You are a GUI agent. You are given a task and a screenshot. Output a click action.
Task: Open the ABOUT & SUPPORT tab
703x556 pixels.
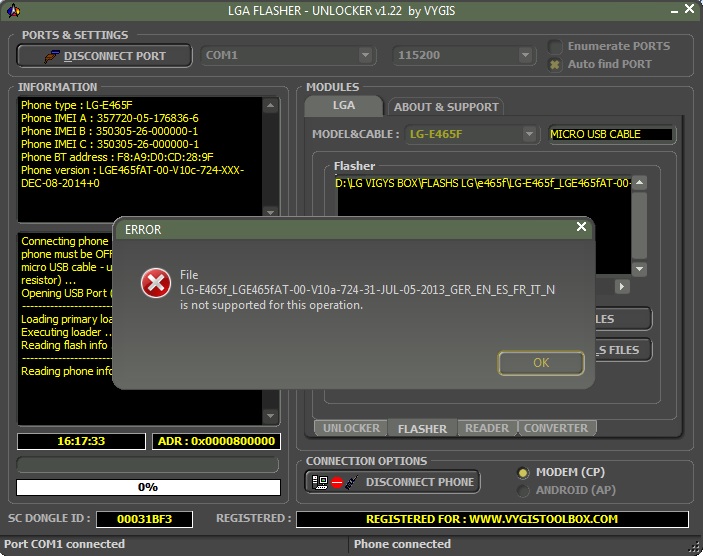click(x=446, y=107)
